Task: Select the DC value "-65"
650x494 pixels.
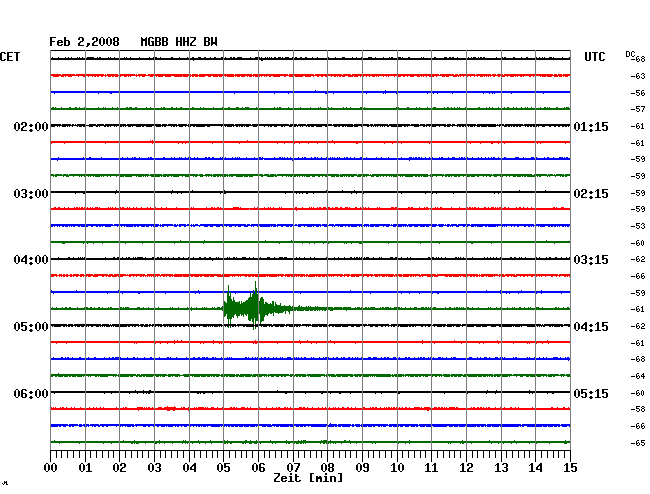Action: pyautogui.click(x=638, y=443)
